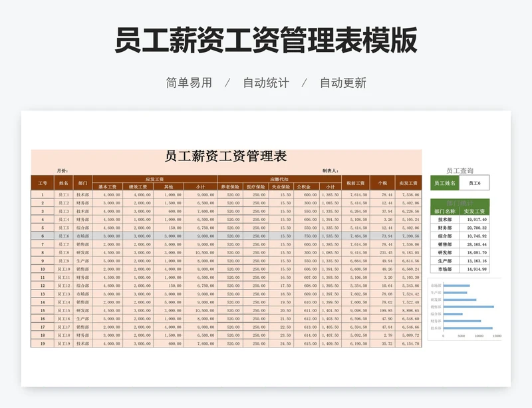Screen dimensions: 532x408
Task: Click row number 17 in the 工号 column
Action: pos(43,327)
